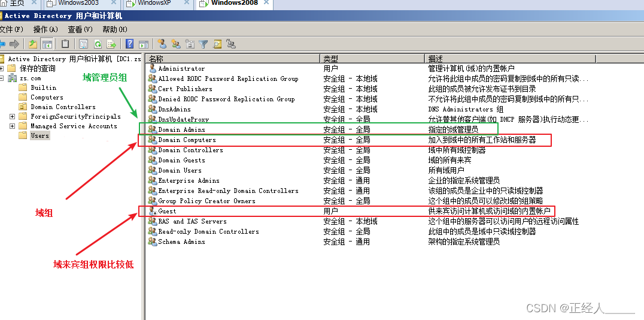Screen dimensions: 644x320
Task: Click the create new user icon
Action: point(162,44)
